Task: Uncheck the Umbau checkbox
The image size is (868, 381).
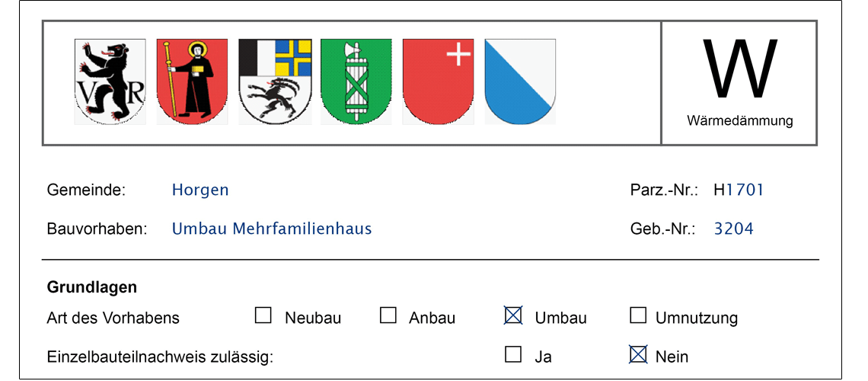Action: click(514, 315)
